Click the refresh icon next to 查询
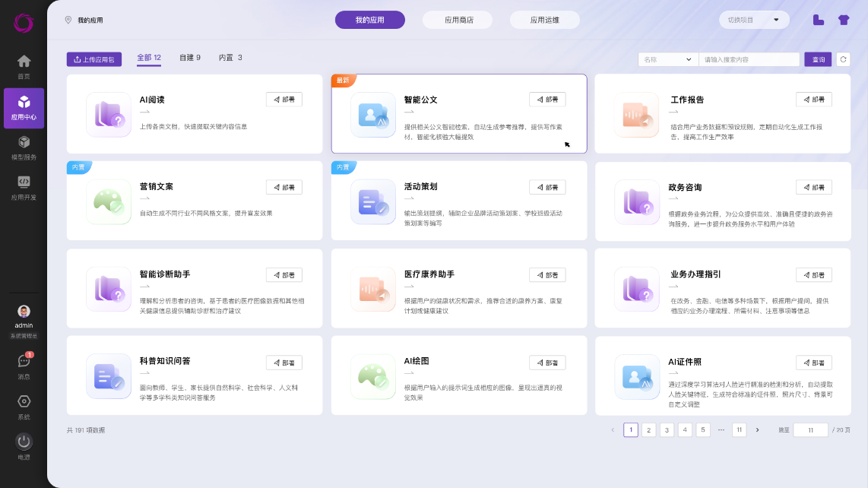This screenshot has height=488, width=868. click(843, 59)
